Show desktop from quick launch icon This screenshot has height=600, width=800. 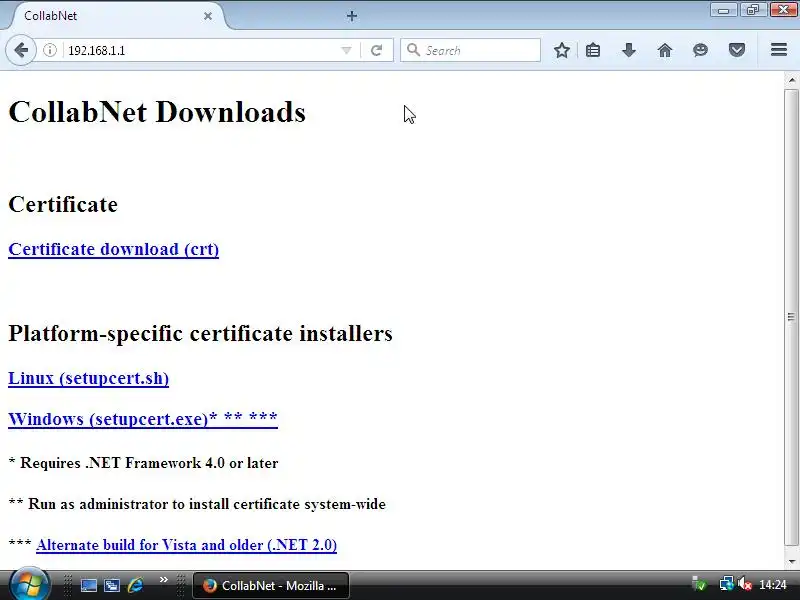coord(89,585)
